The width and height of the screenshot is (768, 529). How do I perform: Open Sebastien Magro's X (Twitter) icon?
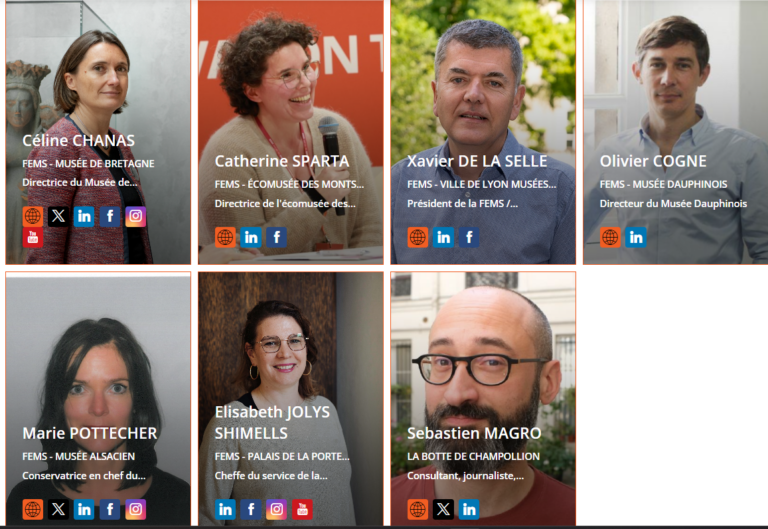pos(443,509)
